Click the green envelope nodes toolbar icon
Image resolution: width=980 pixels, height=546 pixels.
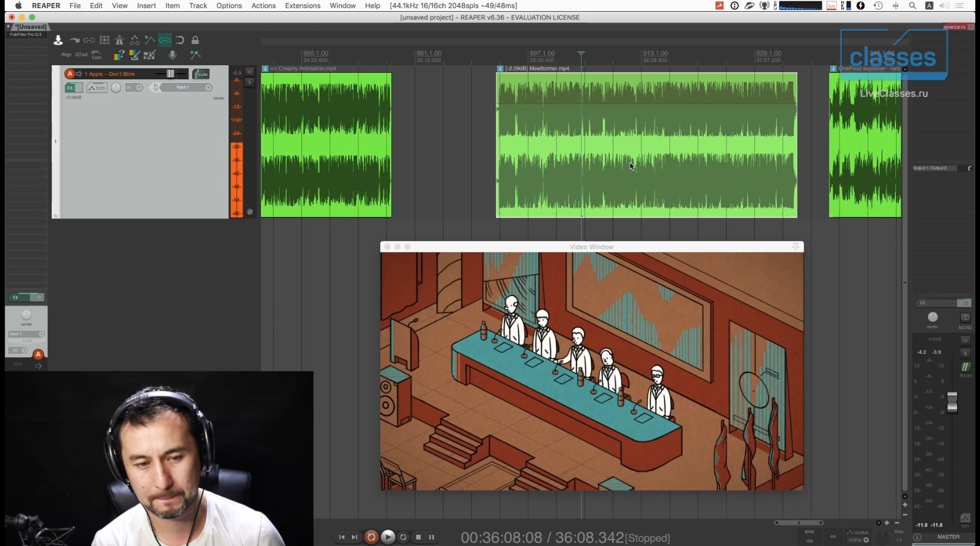pyautogui.click(x=195, y=55)
